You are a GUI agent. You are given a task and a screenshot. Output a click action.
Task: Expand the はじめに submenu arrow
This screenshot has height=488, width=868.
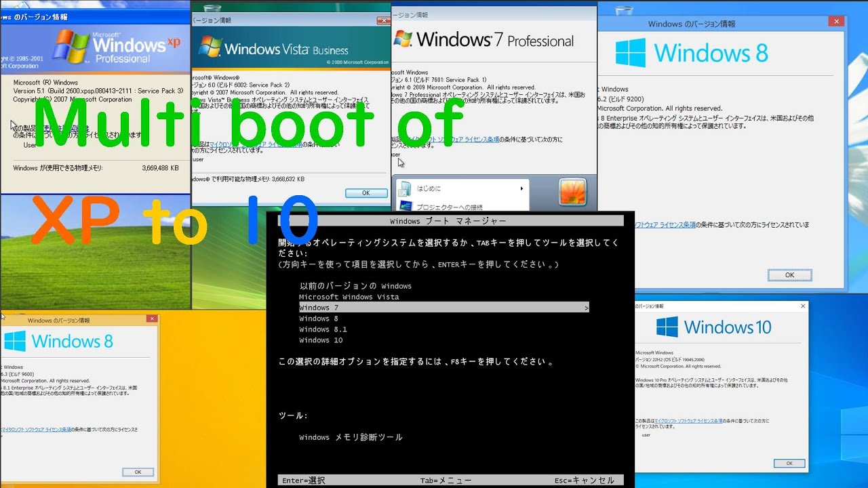(521, 188)
